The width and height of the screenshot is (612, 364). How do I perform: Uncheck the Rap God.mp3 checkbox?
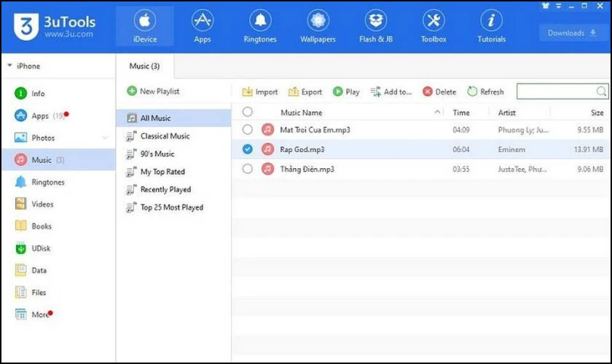coord(248,149)
